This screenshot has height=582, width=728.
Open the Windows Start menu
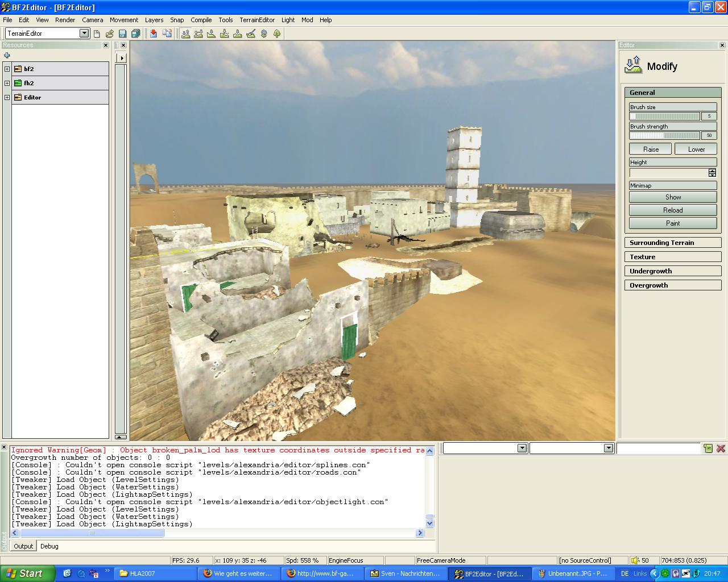[28, 573]
